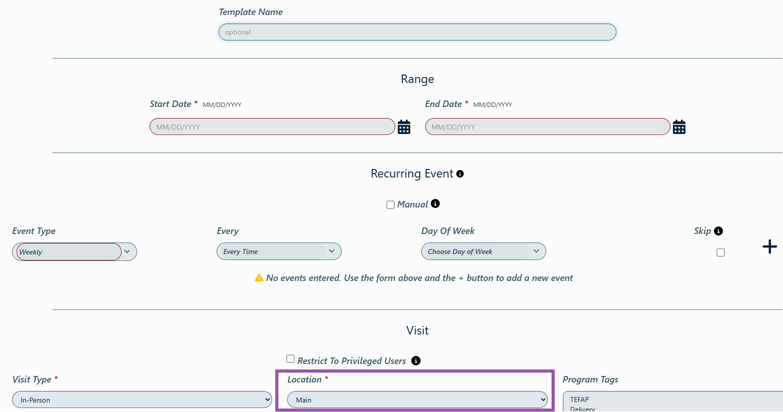Image resolution: width=783 pixels, height=412 pixels.
Task: Tick the Skip checkbox
Action: [x=721, y=252]
